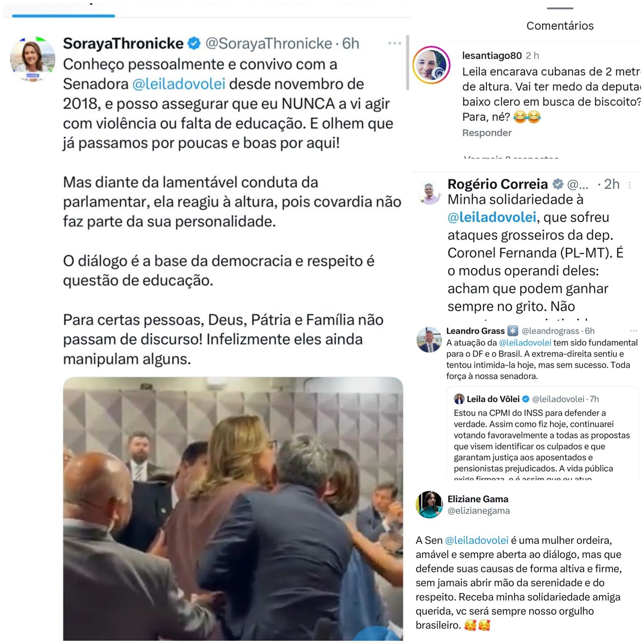Click the verified badge beside Rogério Correia

558,184
